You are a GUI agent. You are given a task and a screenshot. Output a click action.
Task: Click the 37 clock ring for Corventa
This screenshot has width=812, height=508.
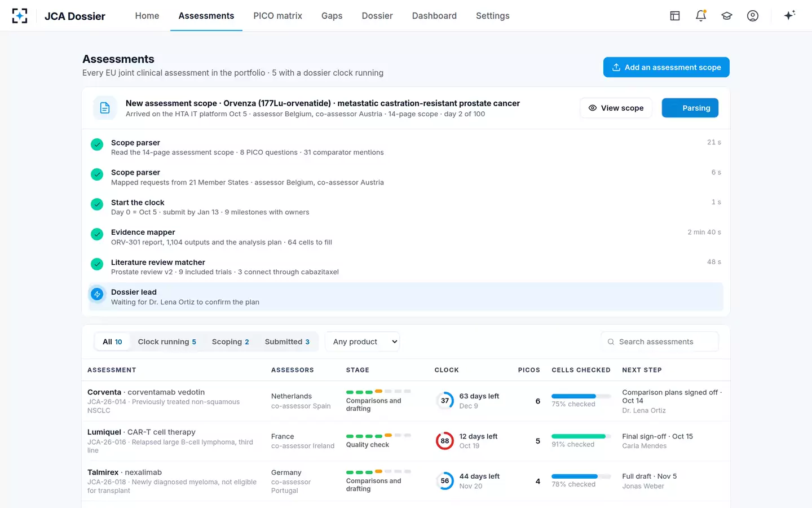[x=445, y=401]
